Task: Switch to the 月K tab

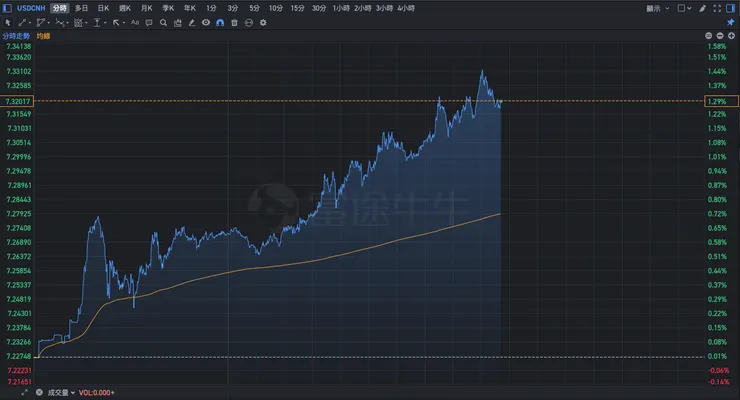Action: tap(147, 8)
